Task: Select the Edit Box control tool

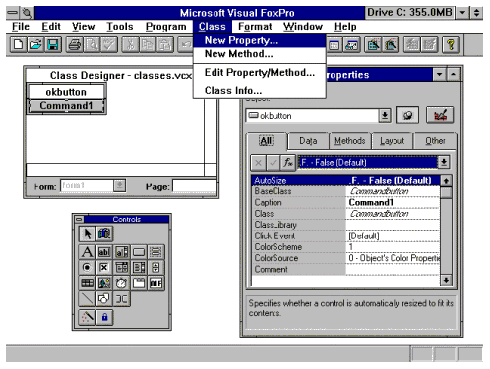Action: point(121,252)
